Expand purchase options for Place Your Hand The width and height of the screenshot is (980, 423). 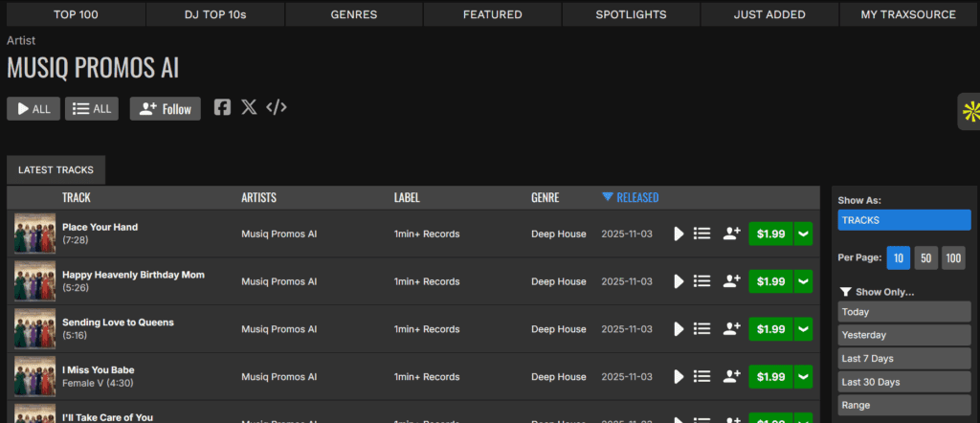tap(803, 234)
